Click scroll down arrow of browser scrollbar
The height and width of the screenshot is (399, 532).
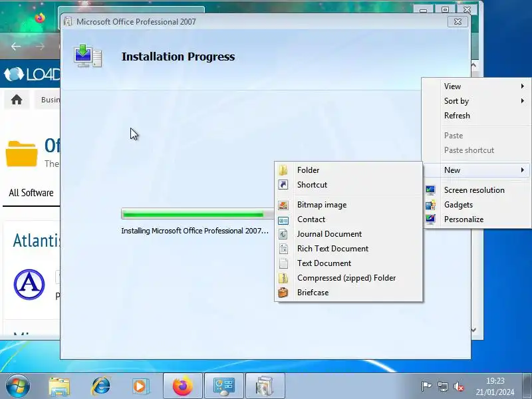tap(474, 329)
